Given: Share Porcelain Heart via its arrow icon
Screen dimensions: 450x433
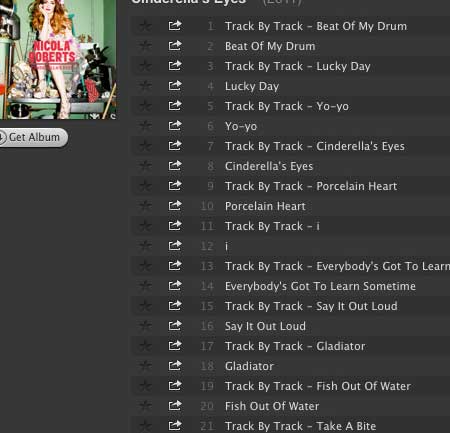Looking at the screenshot, I should point(175,206).
